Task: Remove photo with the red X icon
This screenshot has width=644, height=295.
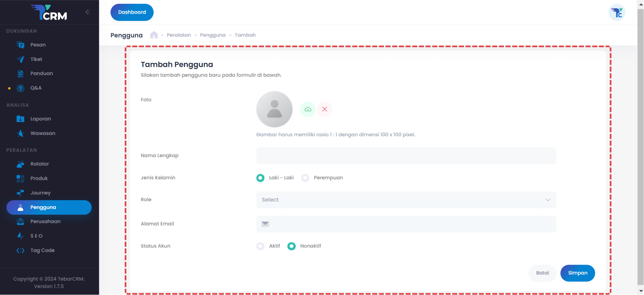Action: [325, 109]
